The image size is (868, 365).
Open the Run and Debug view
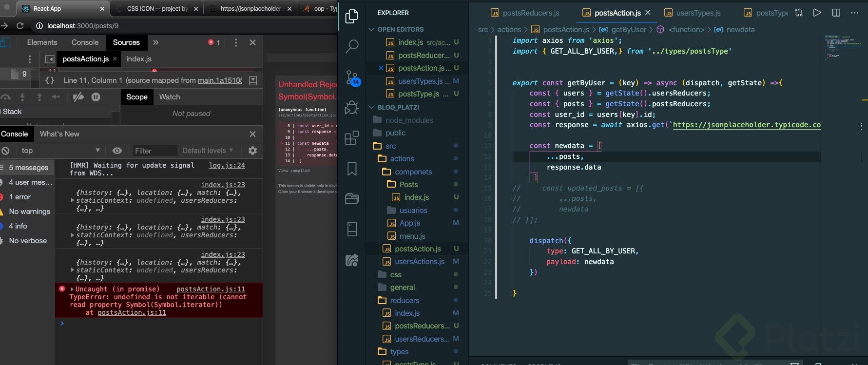point(352,108)
